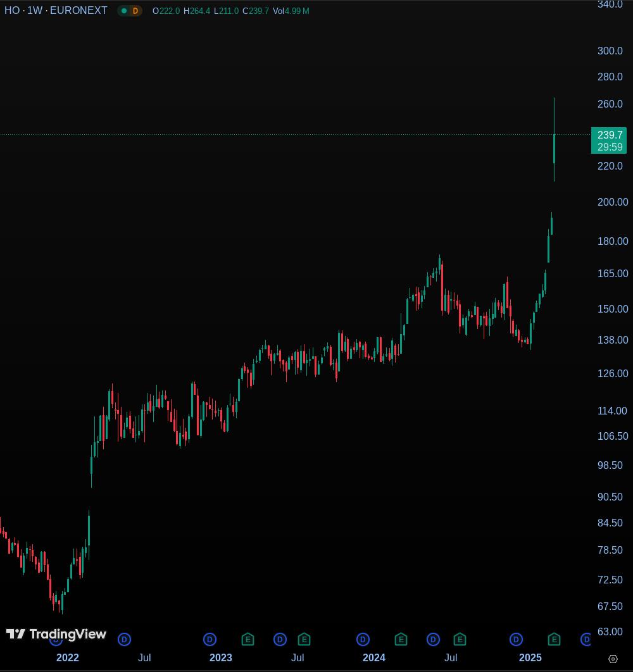The image size is (633, 672).
Task: Click dividend D marker just before 2024 label
Action: click(363, 640)
